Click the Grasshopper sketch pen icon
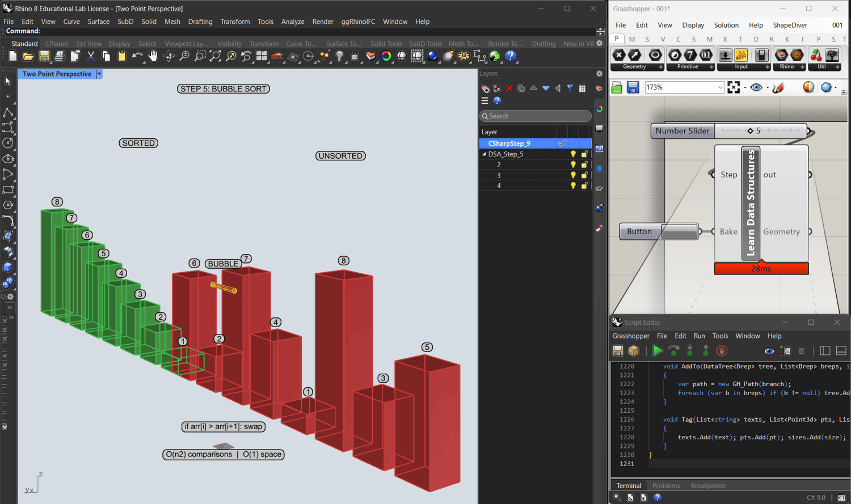Image resolution: width=851 pixels, height=504 pixels. point(778,87)
